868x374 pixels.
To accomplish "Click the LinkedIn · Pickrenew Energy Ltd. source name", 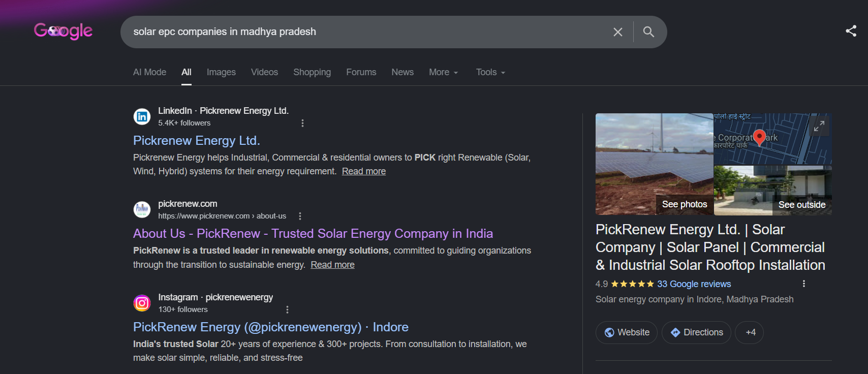I will [223, 111].
